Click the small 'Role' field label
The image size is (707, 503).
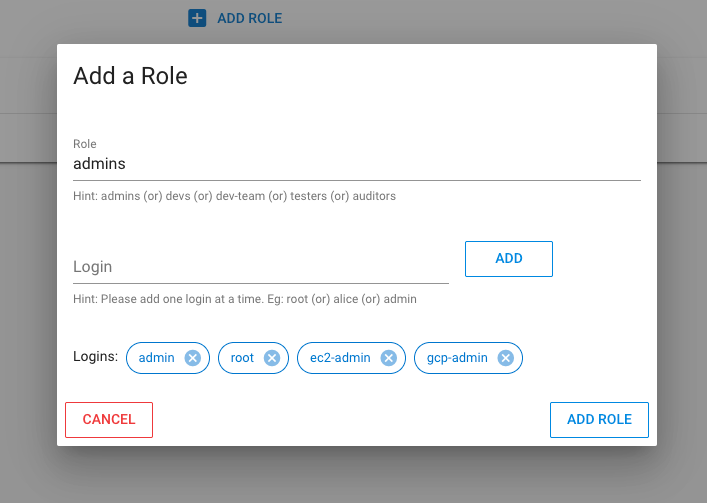(x=84, y=144)
